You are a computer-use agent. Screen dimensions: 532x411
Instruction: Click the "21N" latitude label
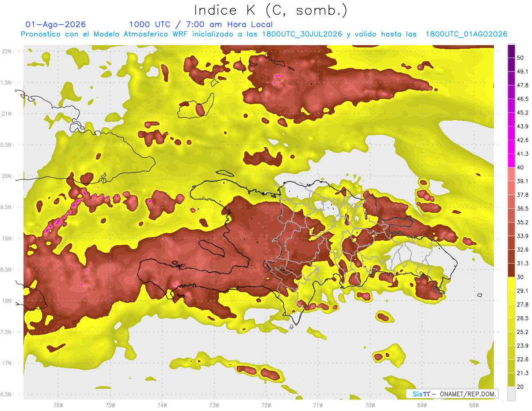coord(8,114)
